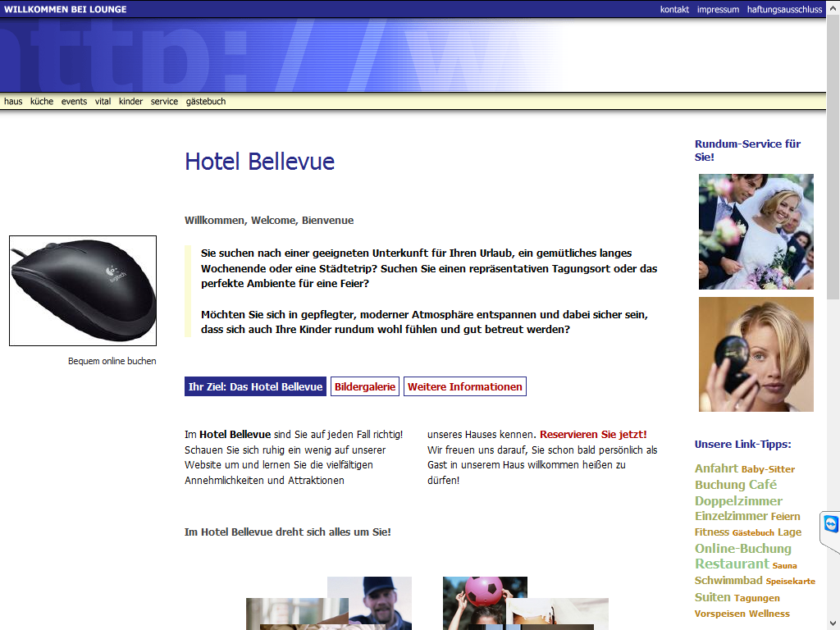Switch to the Bildergalerie tab
Screen dimensions: 840x630
[x=365, y=387]
